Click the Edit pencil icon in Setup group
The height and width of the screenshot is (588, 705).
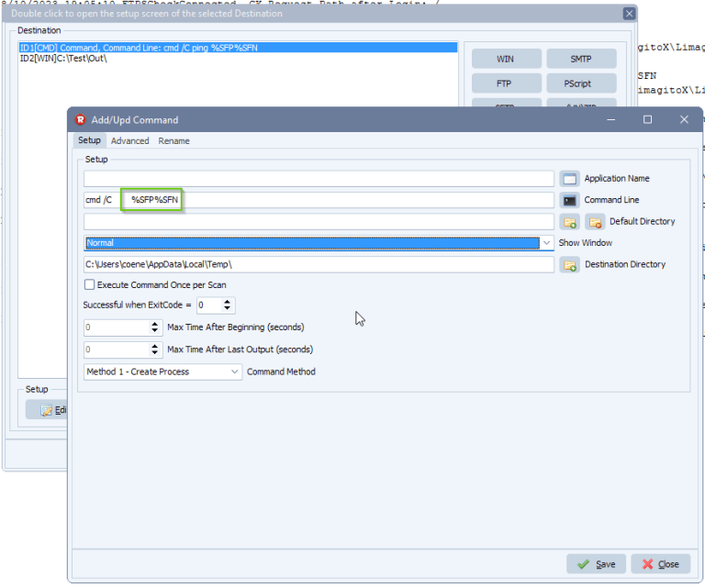(x=46, y=410)
